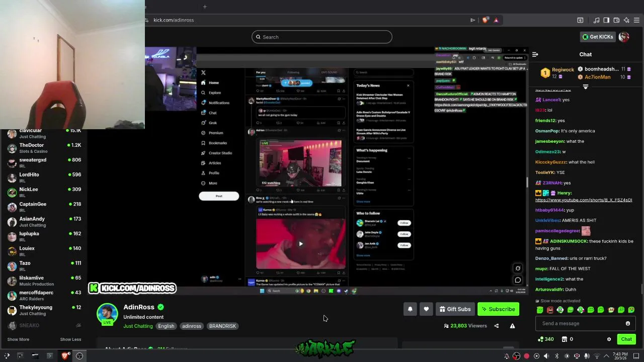Viewport: 644px width, 362px height.
Task: Click the Bluetooth icon in system tray
Action: (x=557, y=356)
